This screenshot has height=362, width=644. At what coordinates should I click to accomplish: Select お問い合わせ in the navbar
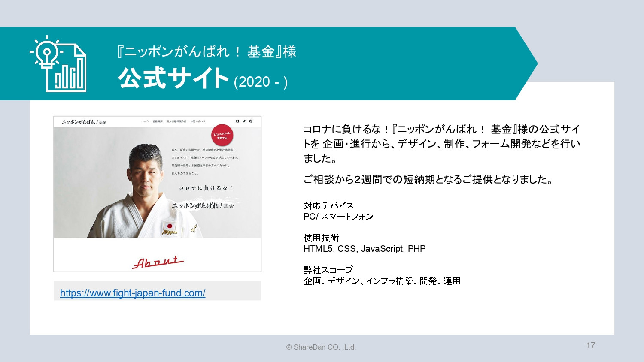coord(198,121)
